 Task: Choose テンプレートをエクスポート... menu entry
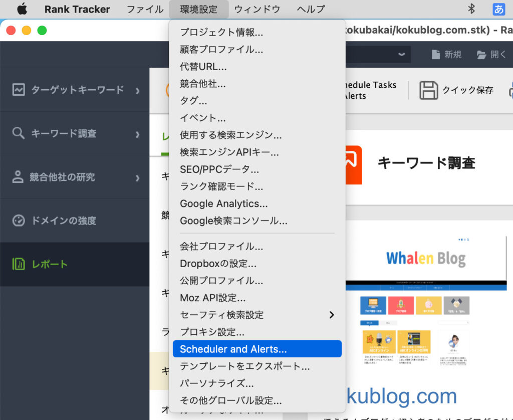point(257,366)
